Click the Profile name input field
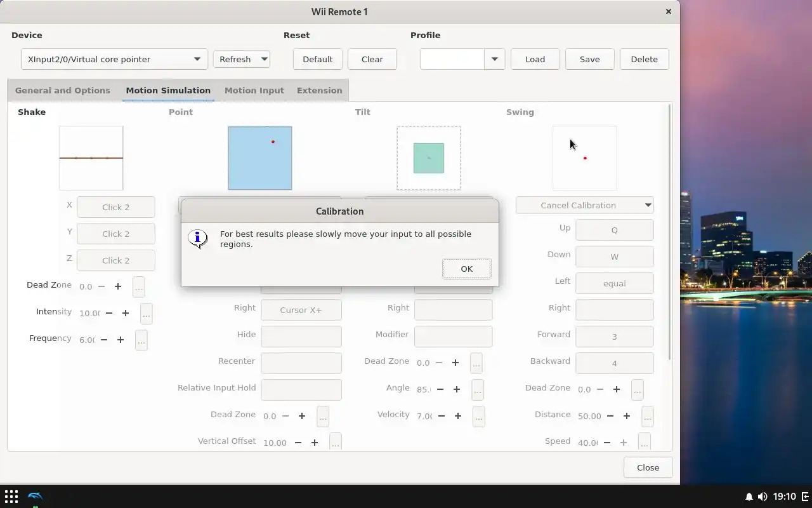Image resolution: width=812 pixels, height=508 pixels. [x=452, y=59]
